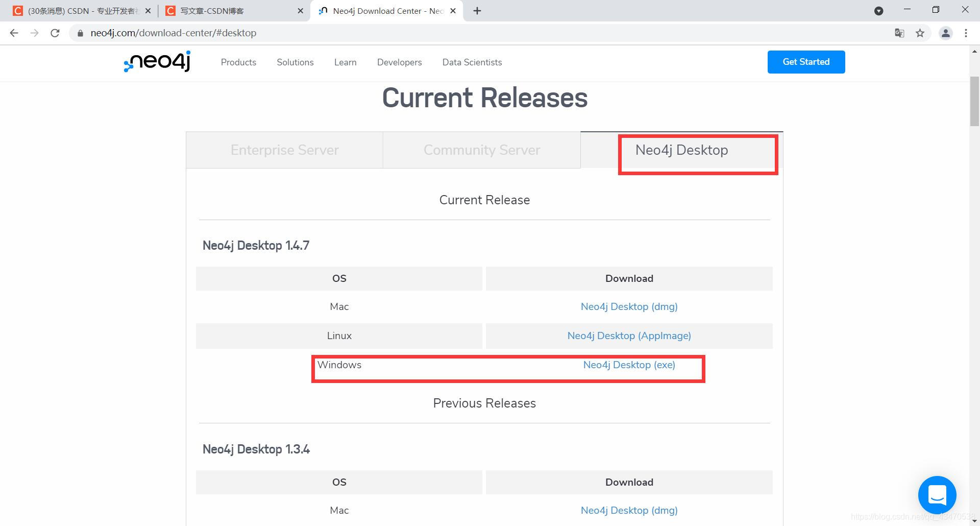Click the Get Started button
This screenshot has height=526, width=980.
[x=806, y=62]
